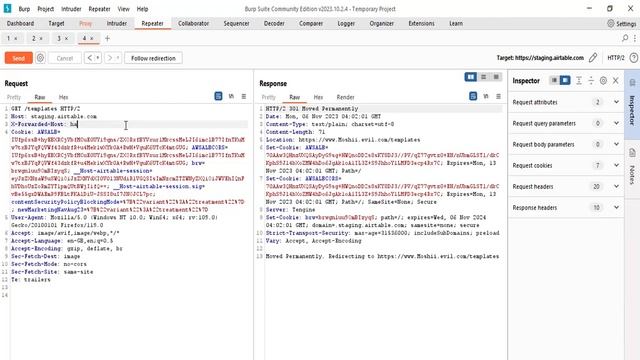Image resolution: width=640 pixels, height=360 pixels.
Task: Switch to the Sequencer tab
Action: (x=236, y=23)
